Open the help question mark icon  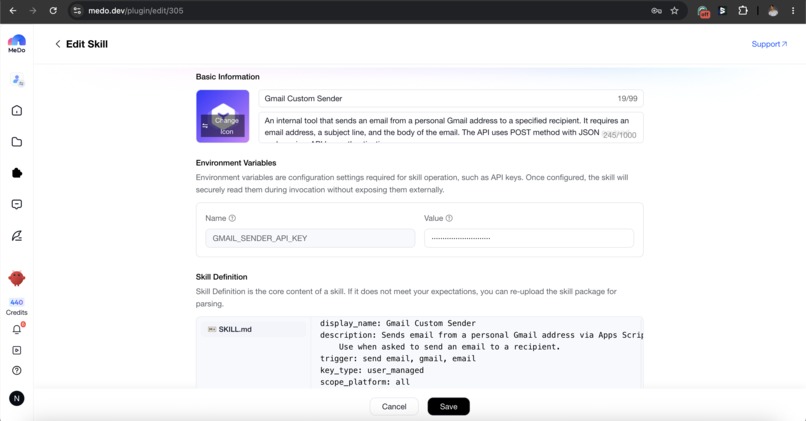(x=17, y=371)
